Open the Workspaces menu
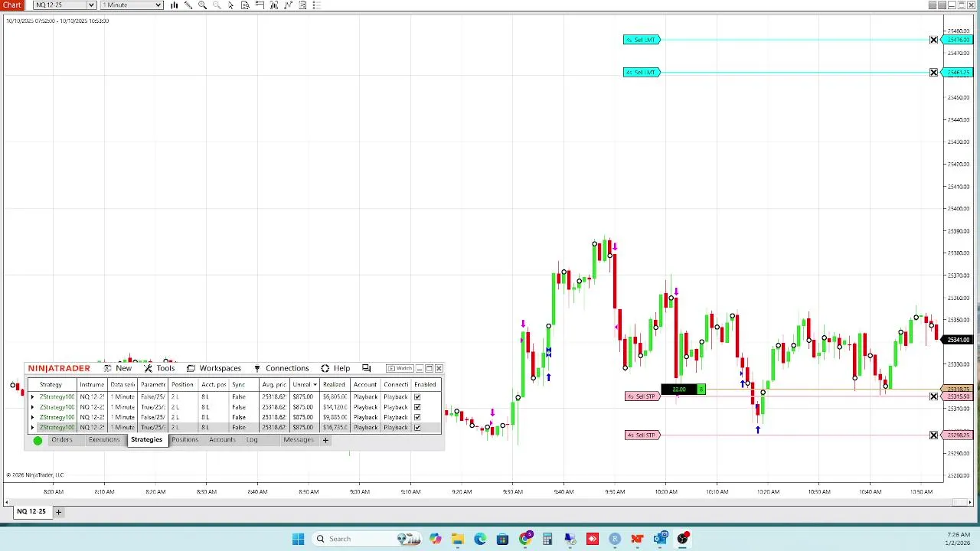Viewport: 980px width, 551px height. coord(214,368)
